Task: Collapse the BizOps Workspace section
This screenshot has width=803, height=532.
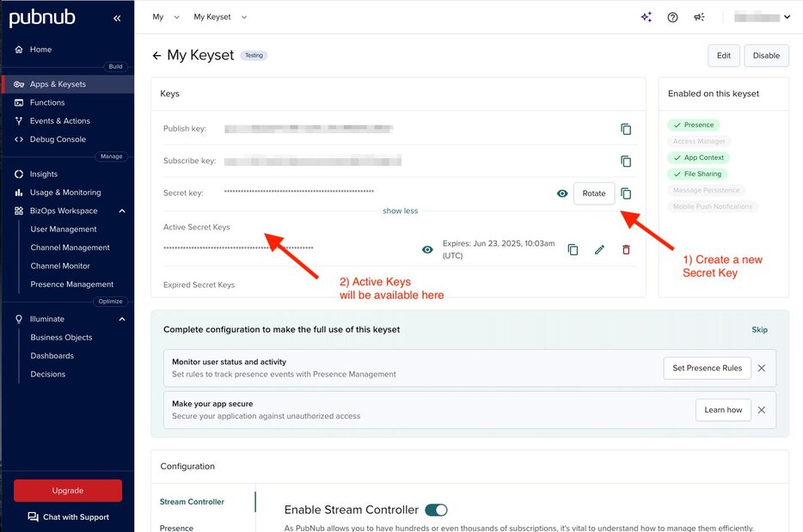Action: pos(122,211)
